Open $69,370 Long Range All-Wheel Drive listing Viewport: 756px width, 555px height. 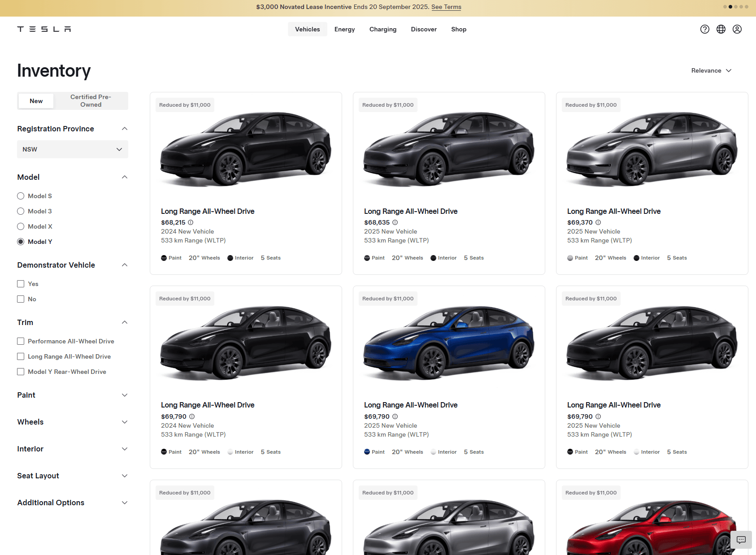coord(614,211)
